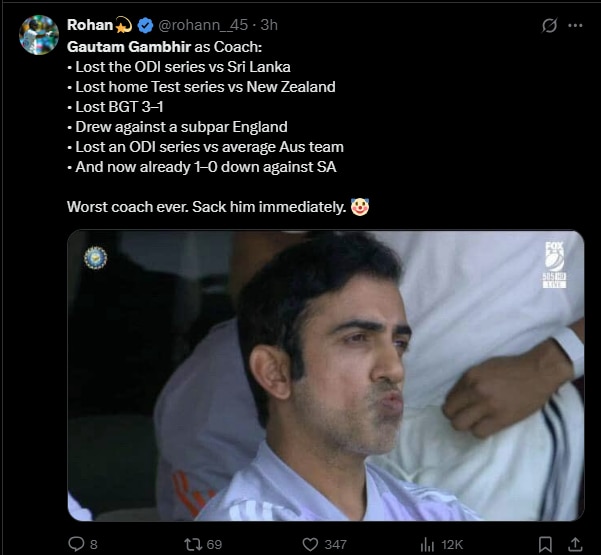Click the reply speech bubble icon

click(75, 544)
